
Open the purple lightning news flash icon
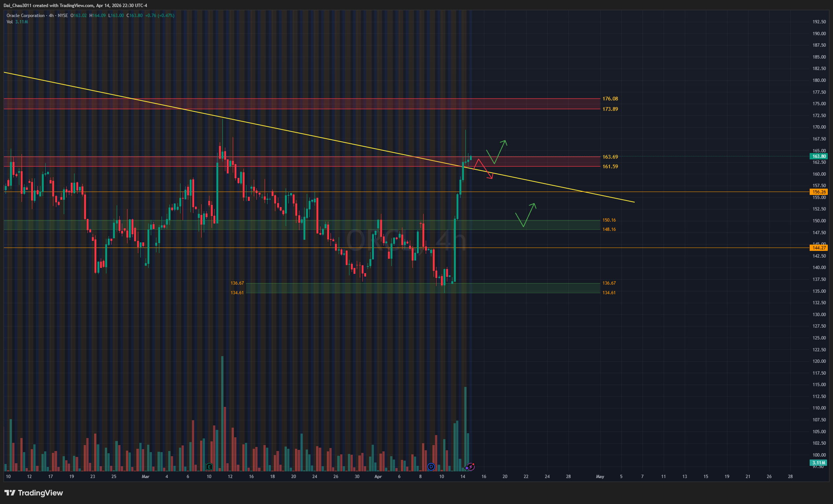471,467
